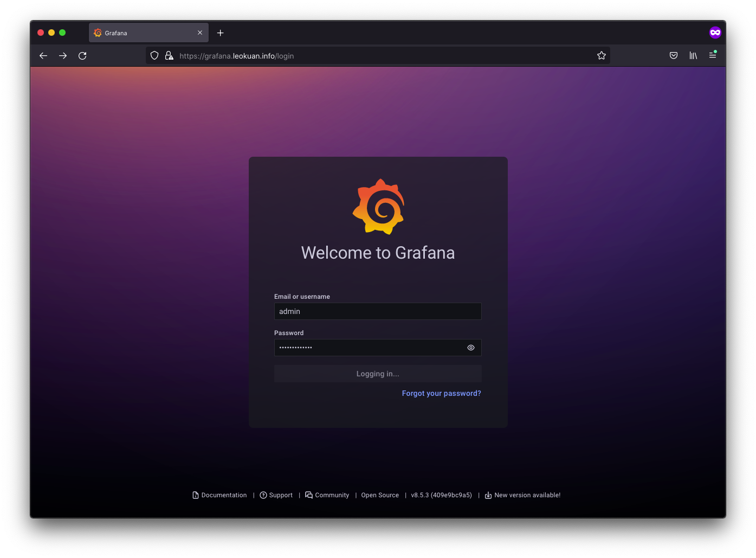The width and height of the screenshot is (756, 558).
Task: Click the Forgot your password link
Action: point(441,394)
